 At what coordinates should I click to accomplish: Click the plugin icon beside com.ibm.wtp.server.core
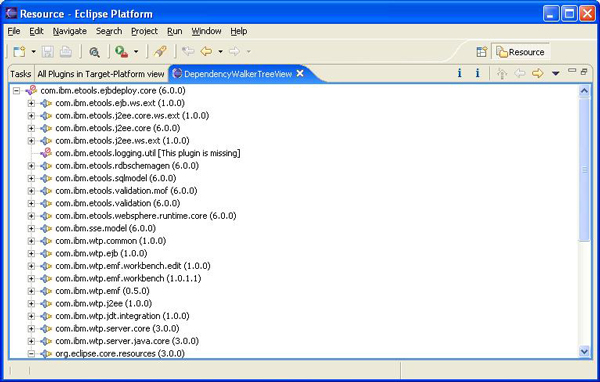click(x=46, y=329)
